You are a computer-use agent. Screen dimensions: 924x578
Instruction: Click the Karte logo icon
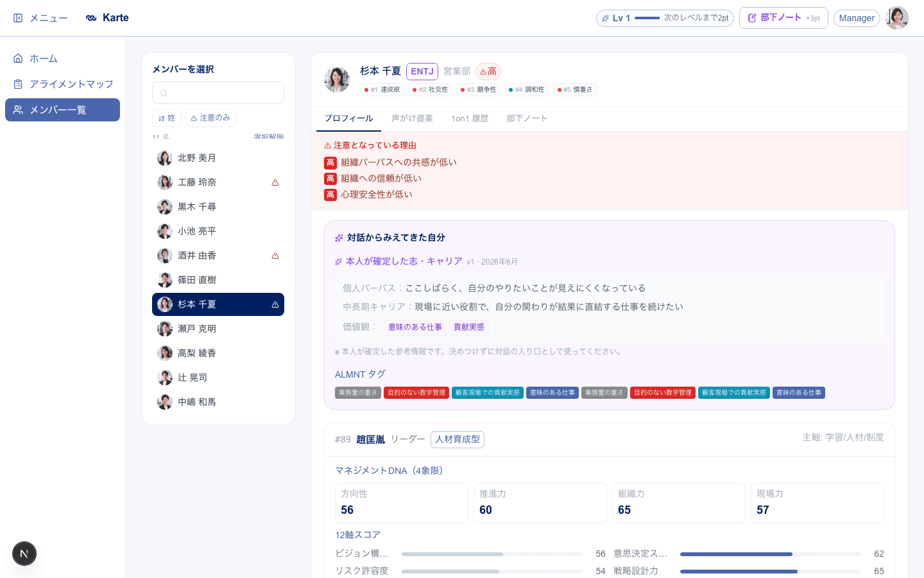pyautogui.click(x=91, y=18)
